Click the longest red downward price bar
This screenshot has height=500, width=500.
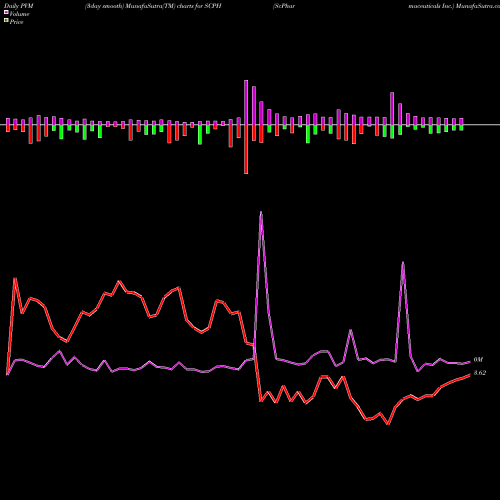[246, 149]
